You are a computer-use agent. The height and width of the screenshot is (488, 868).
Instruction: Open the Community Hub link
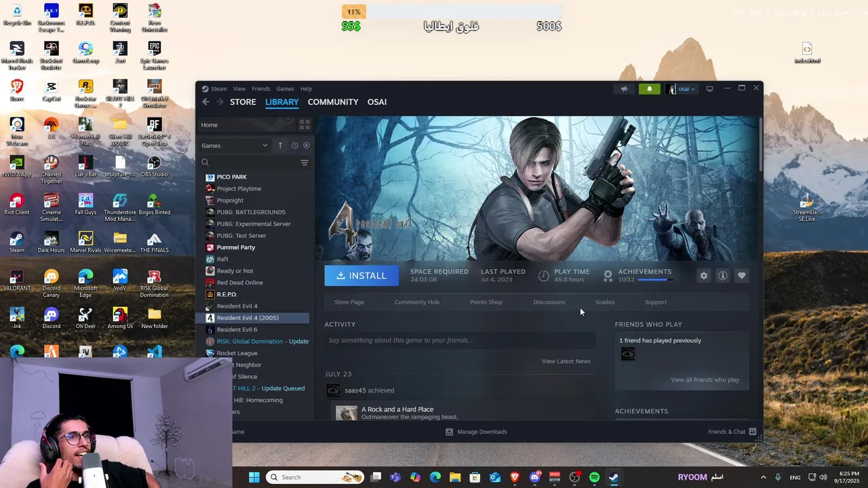tap(417, 302)
